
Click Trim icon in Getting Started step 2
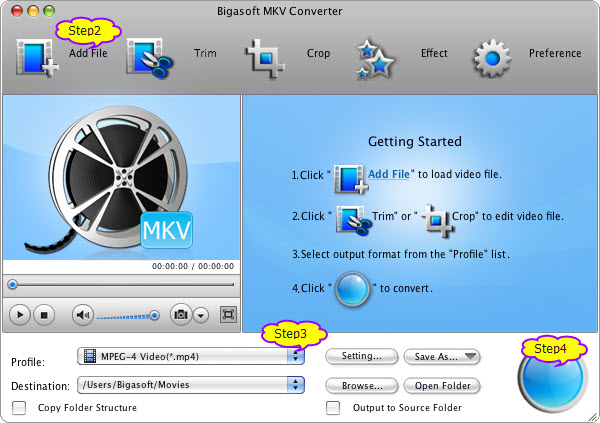coord(353,220)
